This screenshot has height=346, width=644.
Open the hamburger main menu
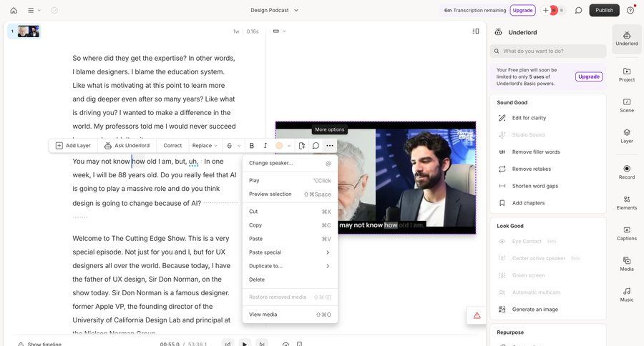(x=31, y=10)
